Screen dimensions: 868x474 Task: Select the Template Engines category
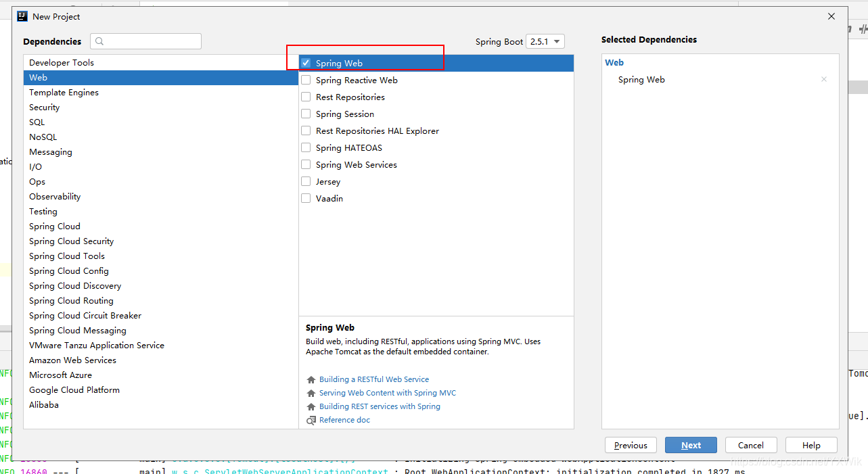pos(161,93)
